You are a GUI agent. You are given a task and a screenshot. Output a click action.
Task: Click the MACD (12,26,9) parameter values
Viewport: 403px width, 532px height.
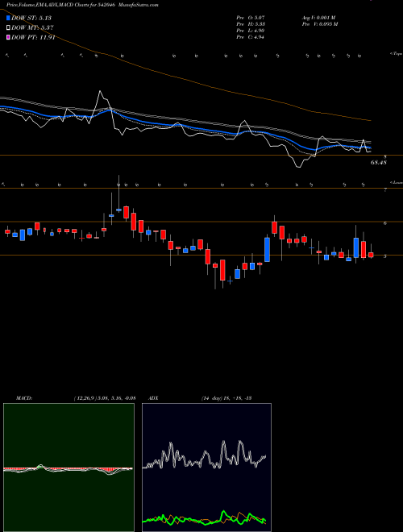tap(105, 398)
